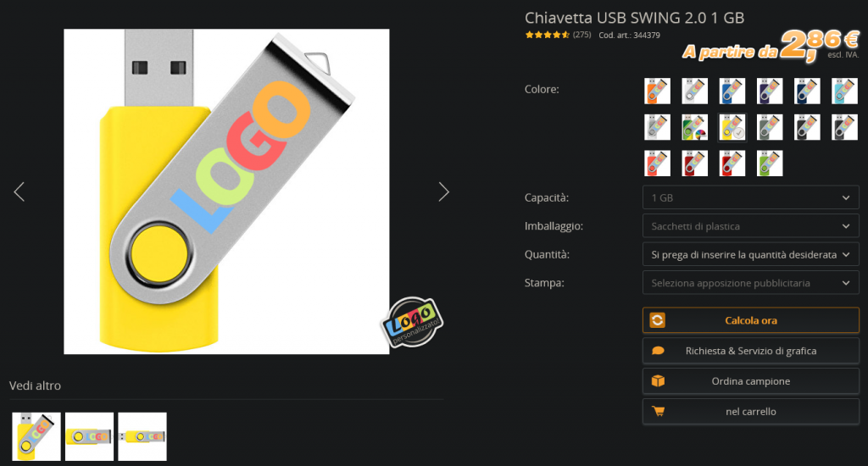868x466 pixels.
Task: Pick the light green USB color option
Action: pyautogui.click(x=770, y=164)
